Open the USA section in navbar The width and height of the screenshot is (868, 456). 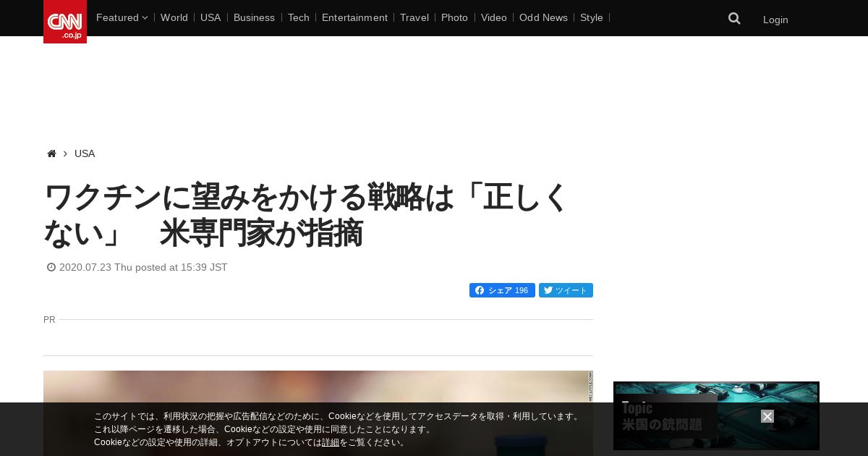[x=210, y=17]
